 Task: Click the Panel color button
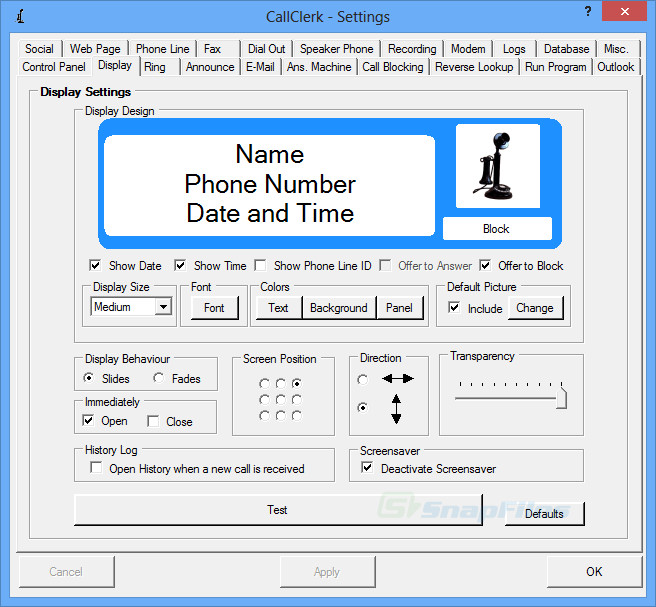(400, 308)
